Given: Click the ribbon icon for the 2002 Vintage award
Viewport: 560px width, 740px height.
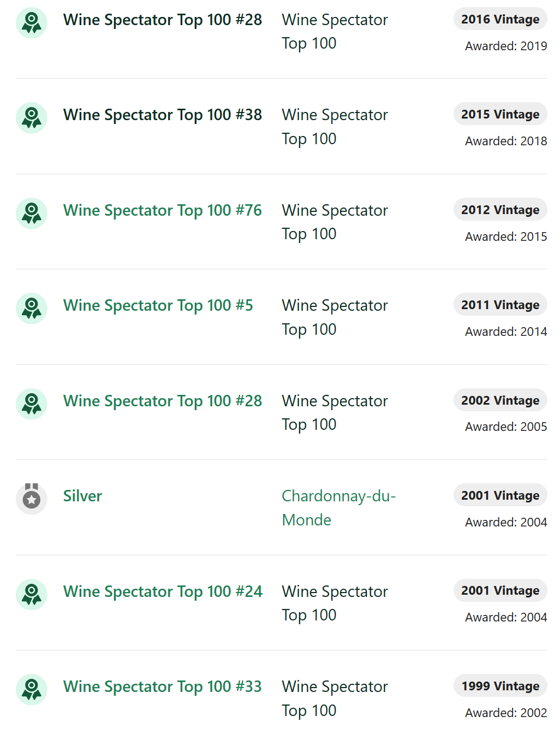Looking at the screenshot, I should click(x=32, y=404).
